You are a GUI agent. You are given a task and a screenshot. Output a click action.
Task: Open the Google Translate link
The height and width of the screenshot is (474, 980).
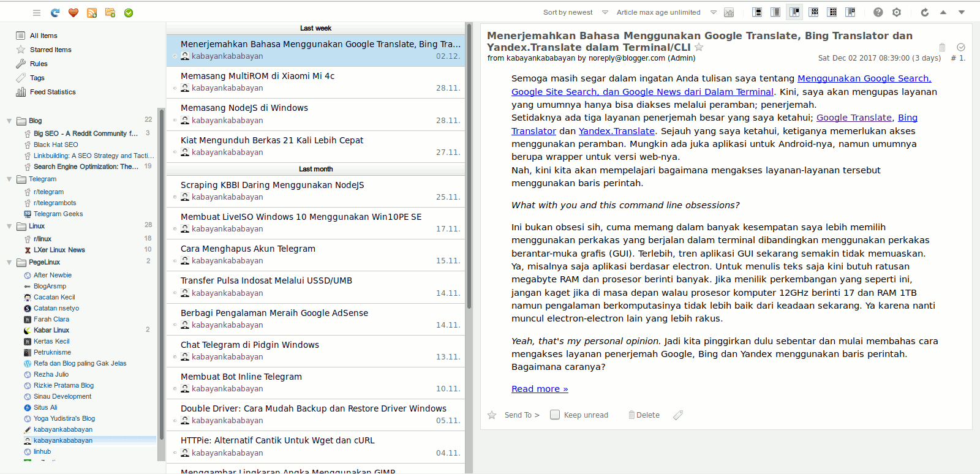tap(854, 118)
